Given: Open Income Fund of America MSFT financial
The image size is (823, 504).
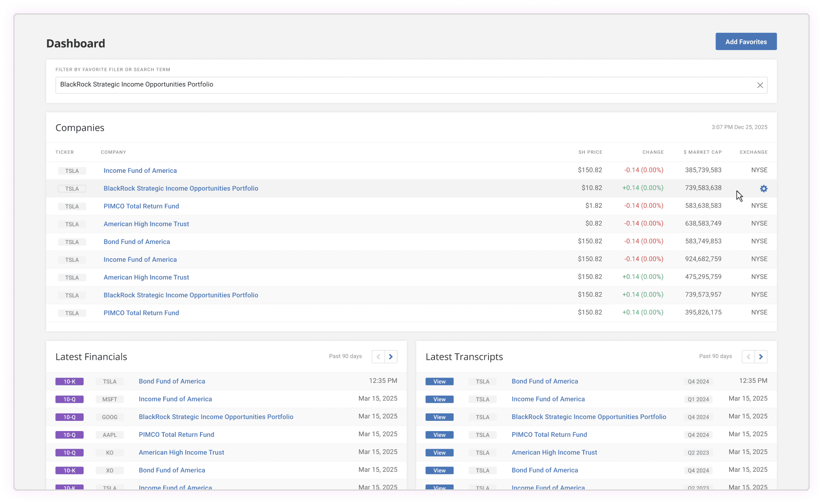Looking at the screenshot, I should click(x=175, y=399).
